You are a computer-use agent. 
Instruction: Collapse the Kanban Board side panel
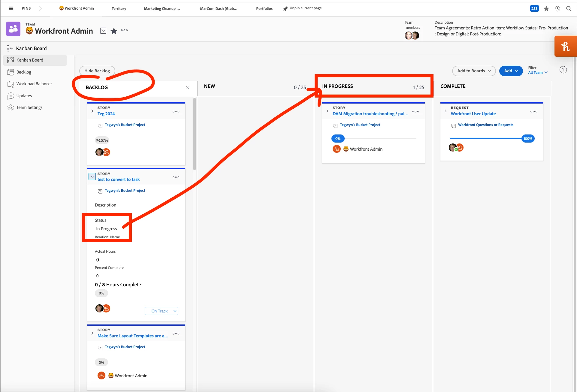(x=10, y=48)
